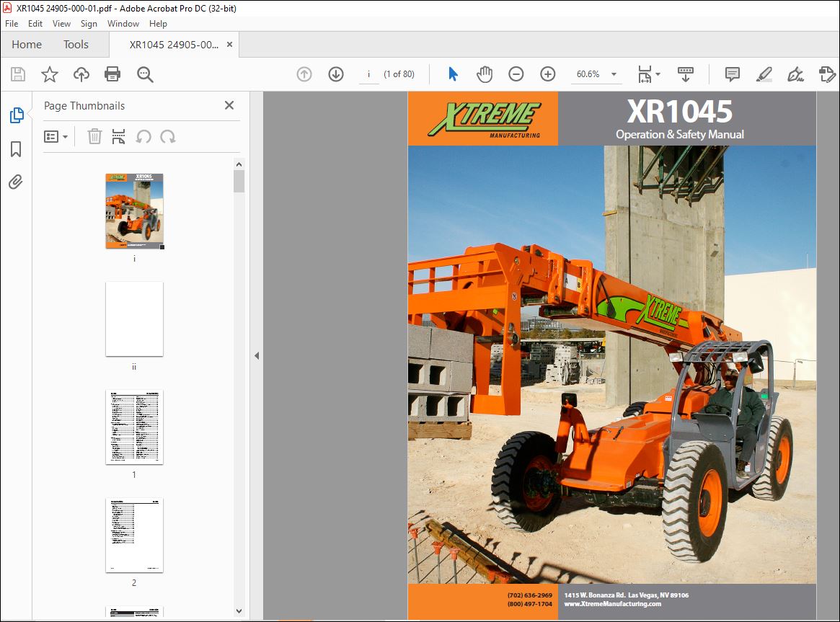The width and height of the screenshot is (840, 622).
Task: Collapse the navigation pane with the arrow
Action: tap(257, 355)
